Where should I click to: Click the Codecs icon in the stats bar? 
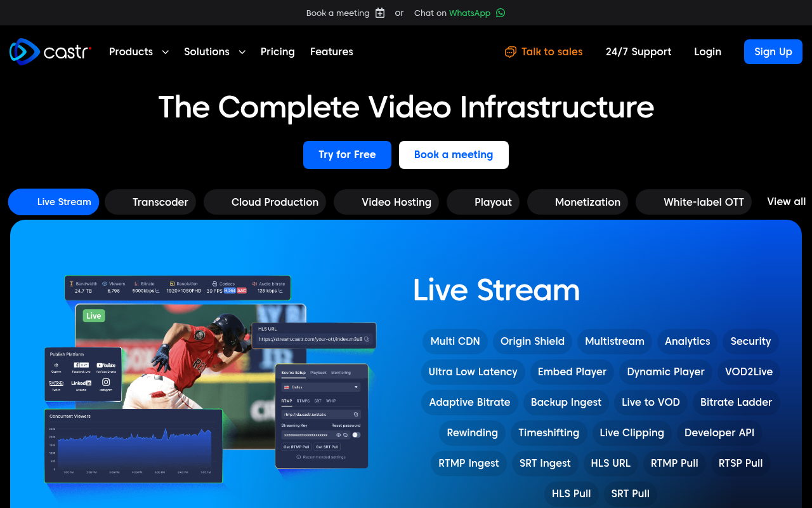pyautogui.click(x=214, y=284)
